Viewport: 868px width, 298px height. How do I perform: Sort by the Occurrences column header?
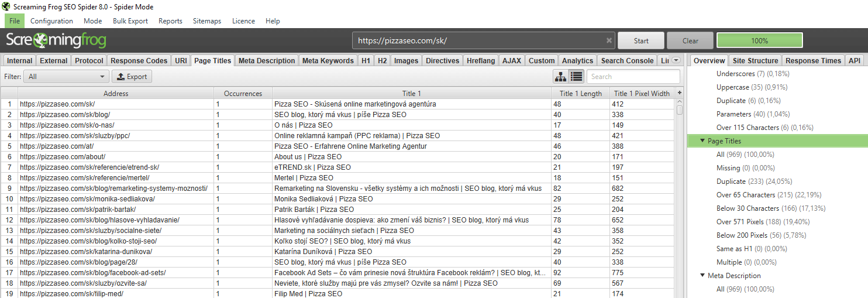pos(243,93)
